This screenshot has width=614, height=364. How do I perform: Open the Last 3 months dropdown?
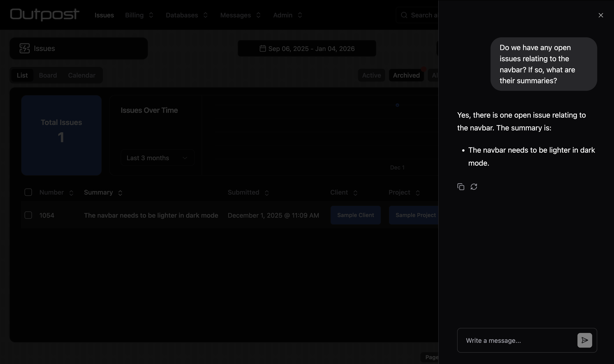157,158
